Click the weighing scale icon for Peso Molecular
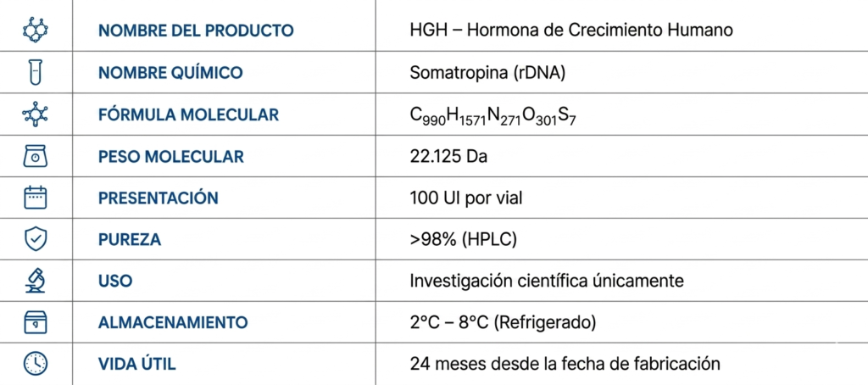 pyautogui.click(x=36, y=156)
